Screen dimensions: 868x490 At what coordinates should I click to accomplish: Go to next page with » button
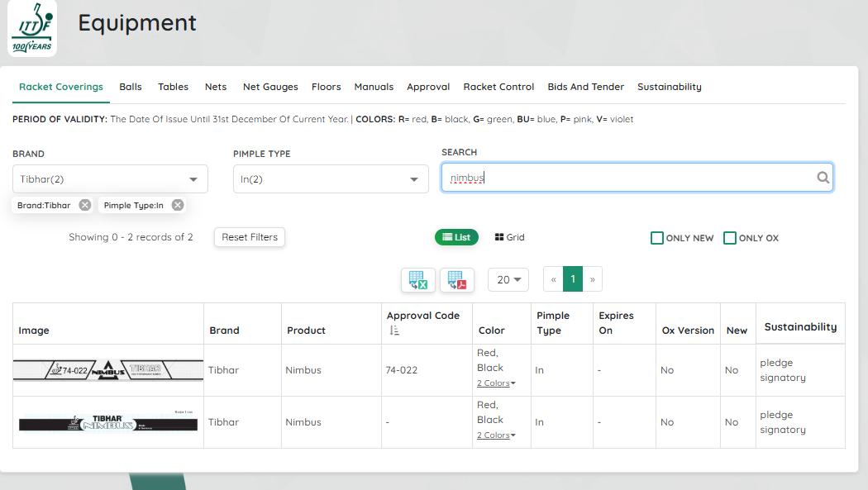pos(593,279)
